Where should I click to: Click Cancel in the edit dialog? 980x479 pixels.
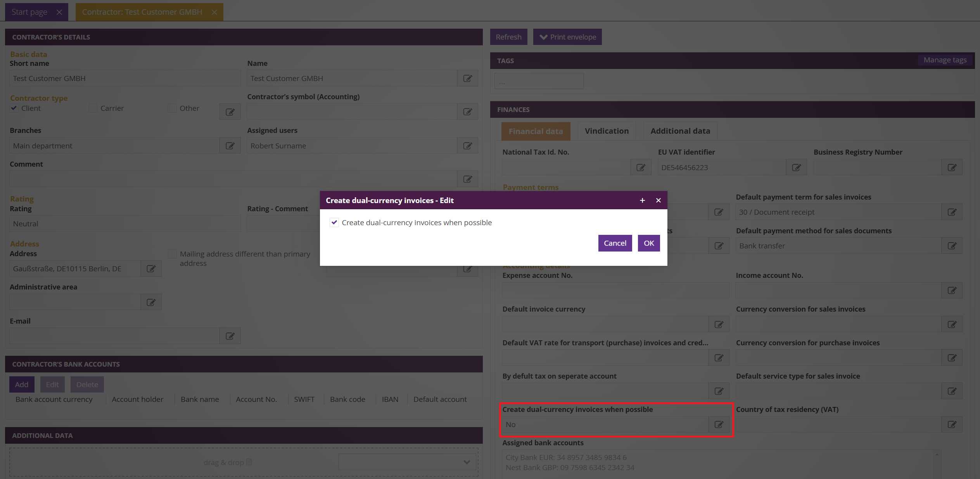pos(615,243)
